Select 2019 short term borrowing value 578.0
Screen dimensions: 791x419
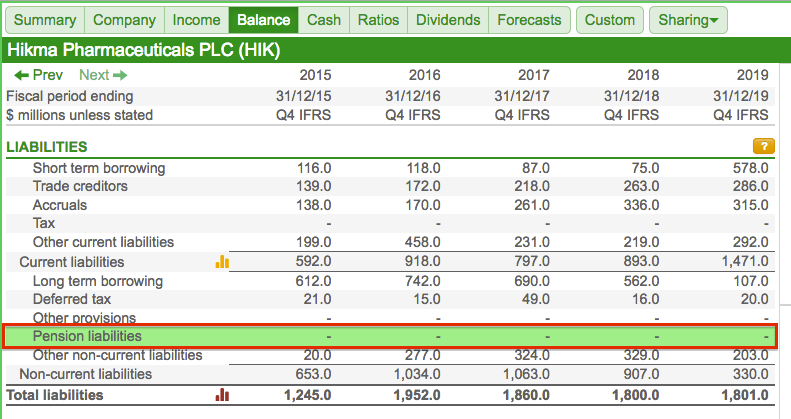[751, 168]
